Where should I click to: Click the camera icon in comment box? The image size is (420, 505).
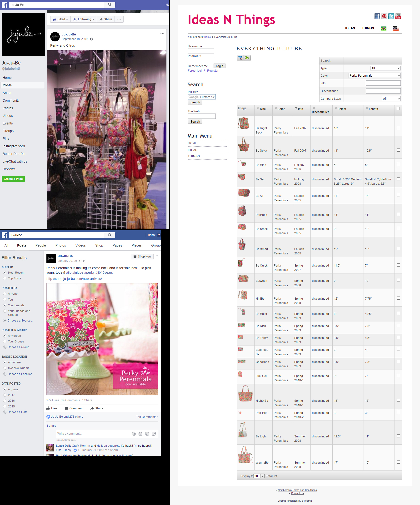(x=140, y=434)
